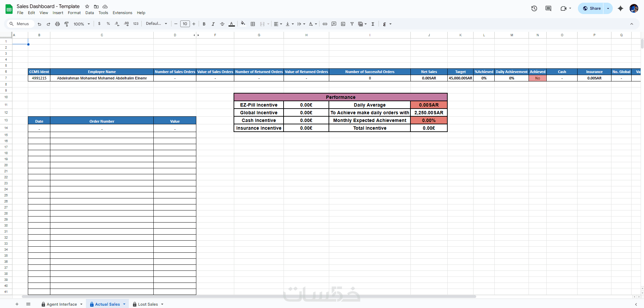
Task: Open the View menu
Action: [x=44, y=13]
